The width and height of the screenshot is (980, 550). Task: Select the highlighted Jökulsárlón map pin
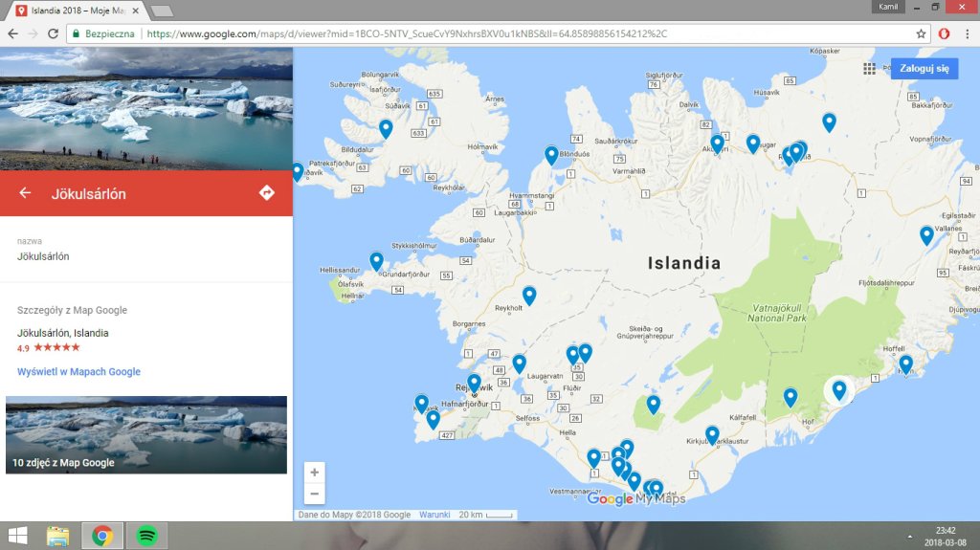838,390
